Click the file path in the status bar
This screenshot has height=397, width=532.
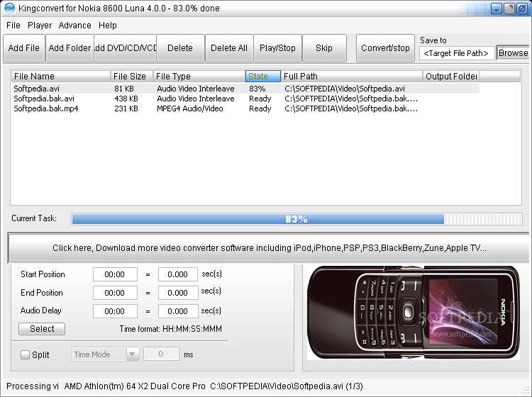point(287,386)
